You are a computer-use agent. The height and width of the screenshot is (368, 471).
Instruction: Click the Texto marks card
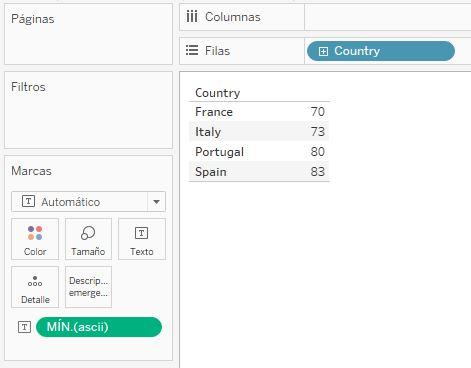coord(142,239)
